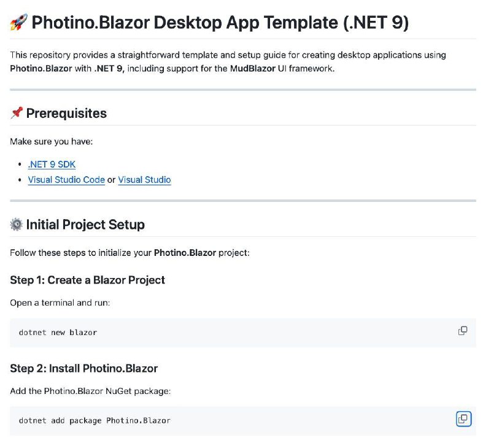Click the Photino.Blazor Desktop App Template heading
This screenshot has width=491, height=448.
click(x=220, y=23)
